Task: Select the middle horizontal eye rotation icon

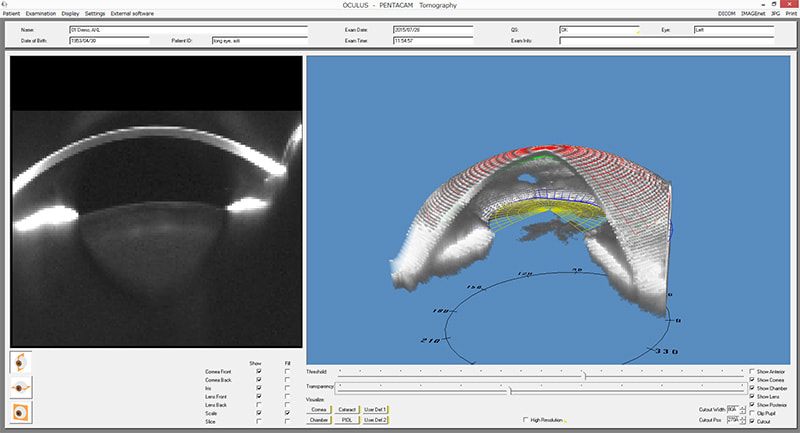Action: click(20, 388)
